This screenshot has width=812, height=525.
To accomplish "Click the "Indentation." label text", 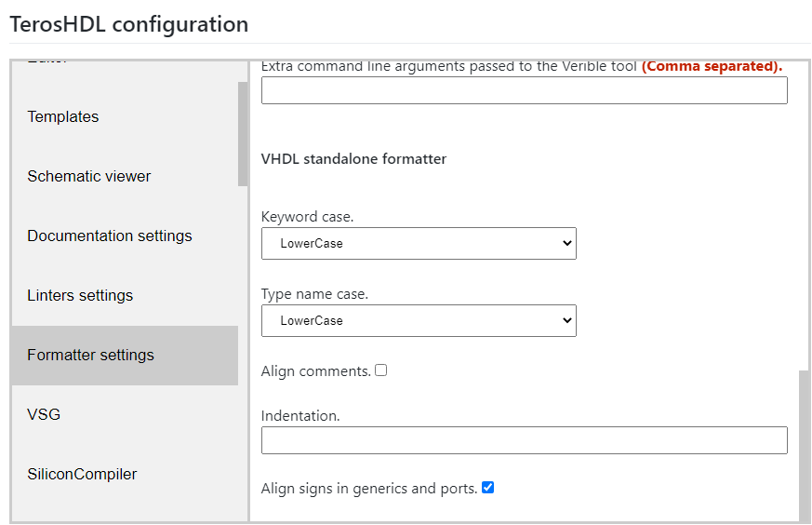I will coord(300,416).
